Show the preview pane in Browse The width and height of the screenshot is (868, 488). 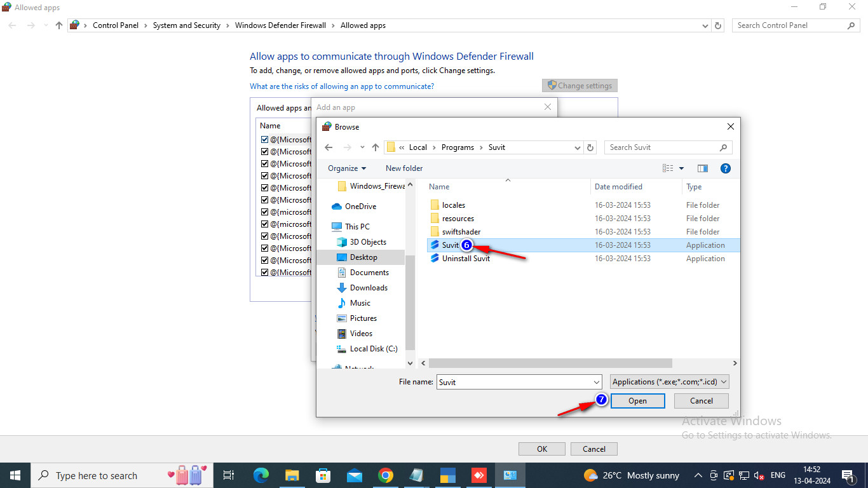click(x=702, y=168)
